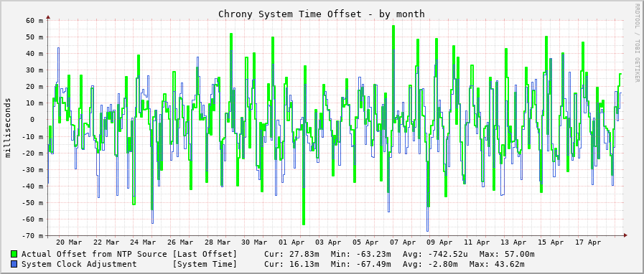
Task: Click the 'Cur: 27.83m' value
Action: coord(291,255)
